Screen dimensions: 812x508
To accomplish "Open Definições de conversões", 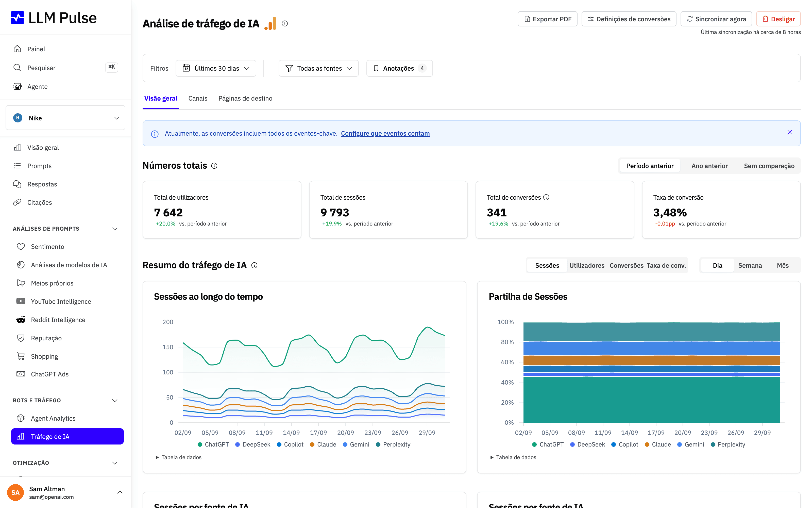I will pos(629,19).
